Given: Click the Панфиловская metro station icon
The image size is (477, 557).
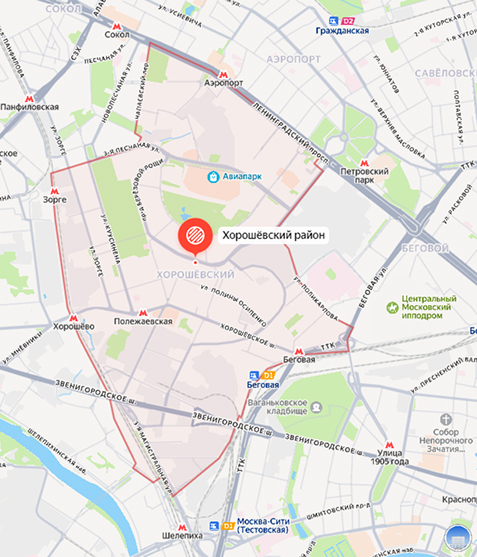Looking at the screenshot, I should point(29,99).
